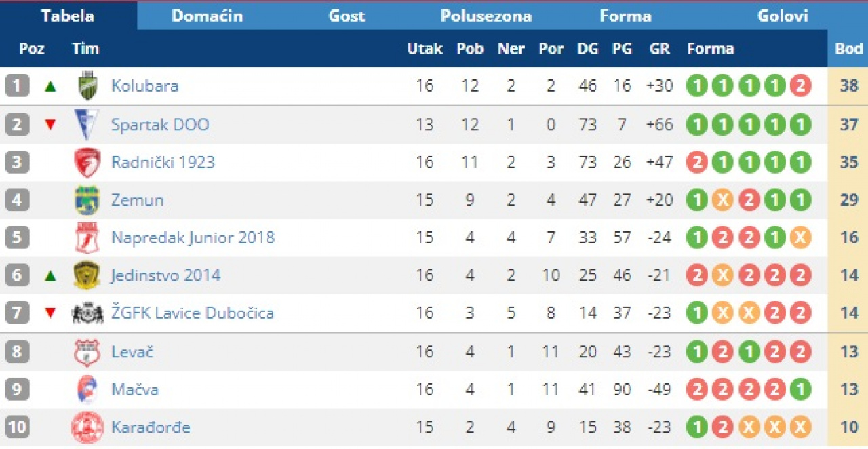Click the Levač club badge icon
This screenshot has height=449, width=868.
87,352
